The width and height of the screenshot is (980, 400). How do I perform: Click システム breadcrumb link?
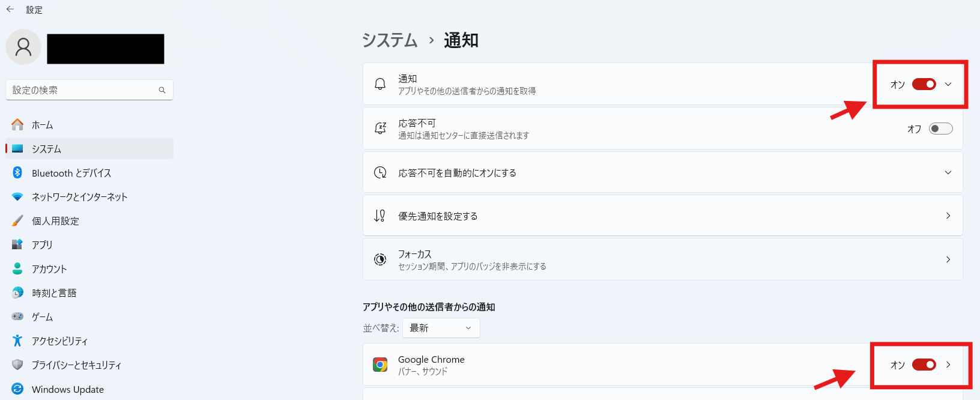tap(390, 40)
